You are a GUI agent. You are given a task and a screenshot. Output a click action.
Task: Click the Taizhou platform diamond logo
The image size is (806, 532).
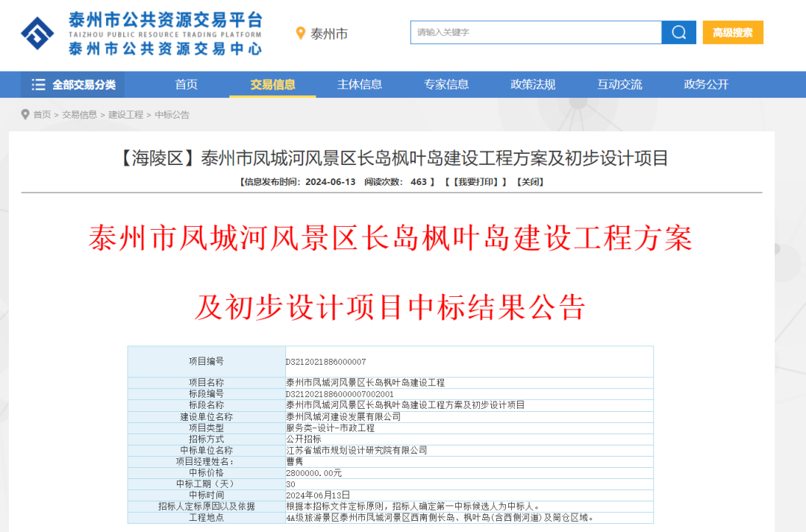[x=37, y=33]
